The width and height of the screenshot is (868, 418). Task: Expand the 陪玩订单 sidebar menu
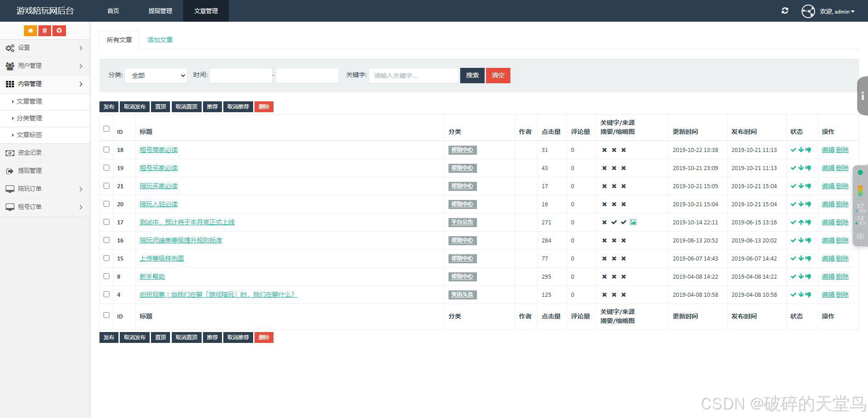pyautogui.click(x=45, y=189)
